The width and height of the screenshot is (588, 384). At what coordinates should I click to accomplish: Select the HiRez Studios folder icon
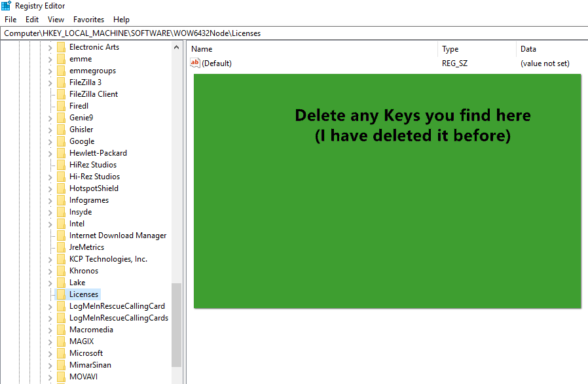(x=61, y=165)
